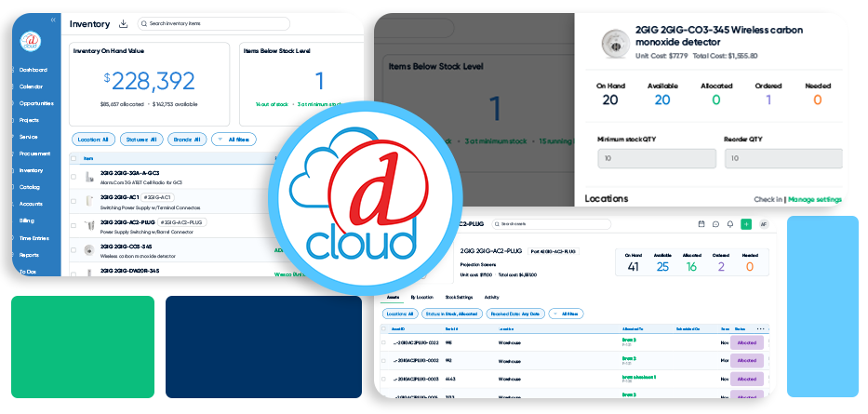Screen dimensions: 868x414
Task: Open Calendar in the sidebar
Action: click(31, 87)
